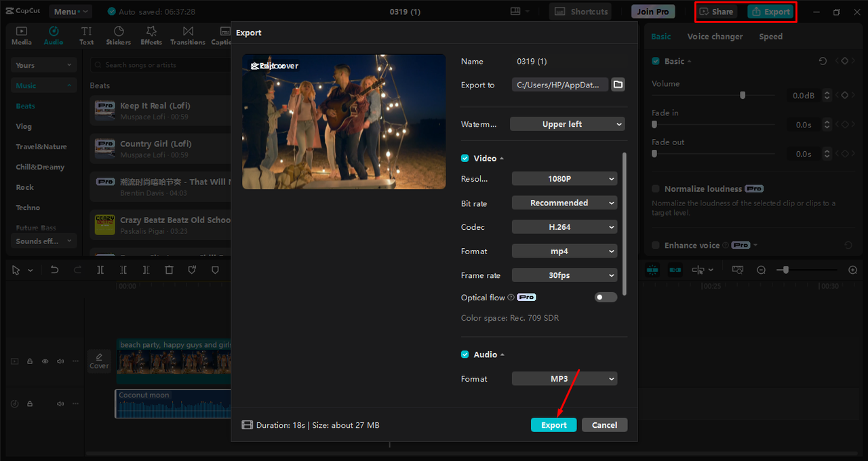This screenshot has width=868, height=461.
Task: Switch to the Voice changer tab
Action: [715, 37]
